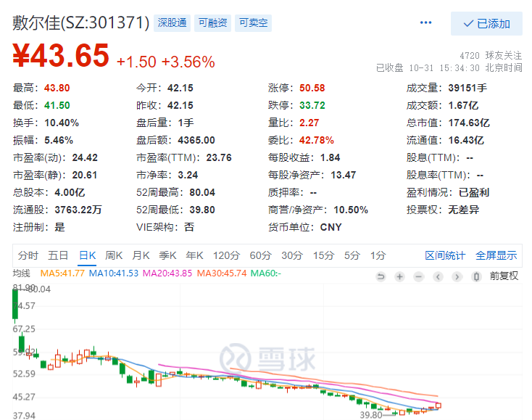Click the 最低 value 41.50
Screen dimensions: 532x420
[57, 105]
